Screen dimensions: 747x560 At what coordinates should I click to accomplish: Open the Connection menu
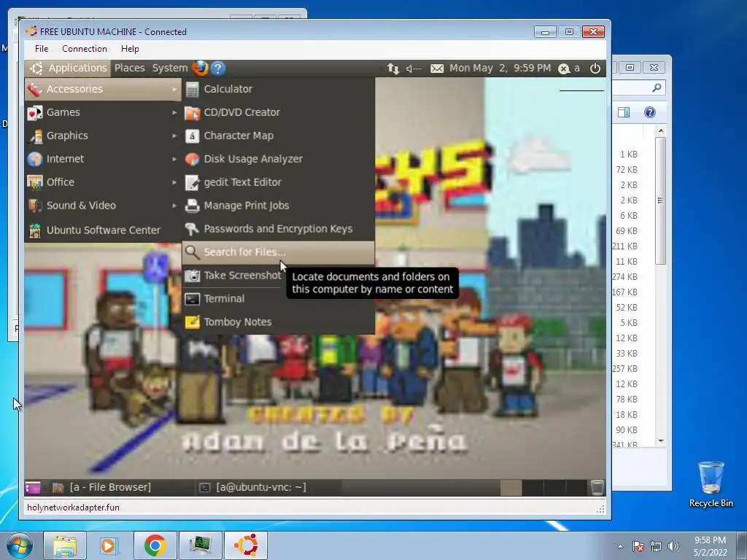point(85,49)
